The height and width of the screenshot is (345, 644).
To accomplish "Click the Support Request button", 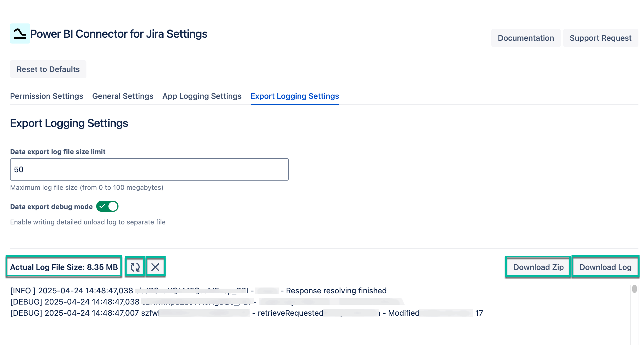I will point(600,38).
